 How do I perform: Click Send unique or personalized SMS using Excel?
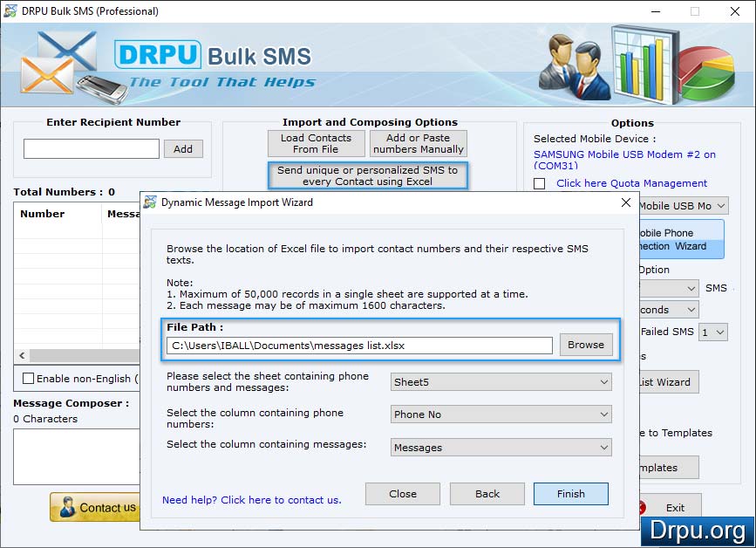[367, 175]
